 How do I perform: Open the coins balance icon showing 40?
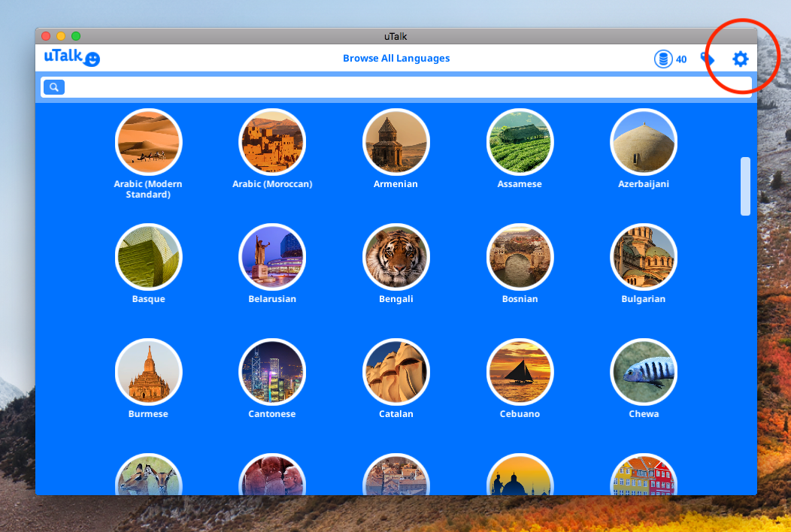663,59
